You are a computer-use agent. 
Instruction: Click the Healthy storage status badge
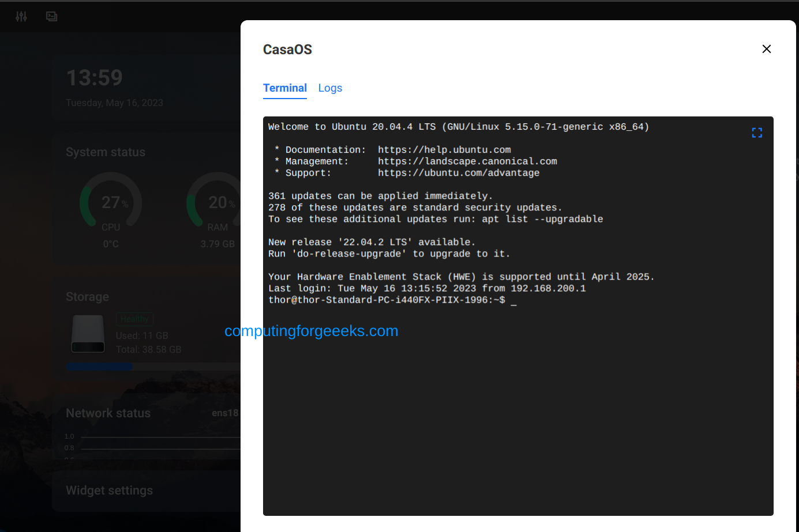[x=134, y=318]
